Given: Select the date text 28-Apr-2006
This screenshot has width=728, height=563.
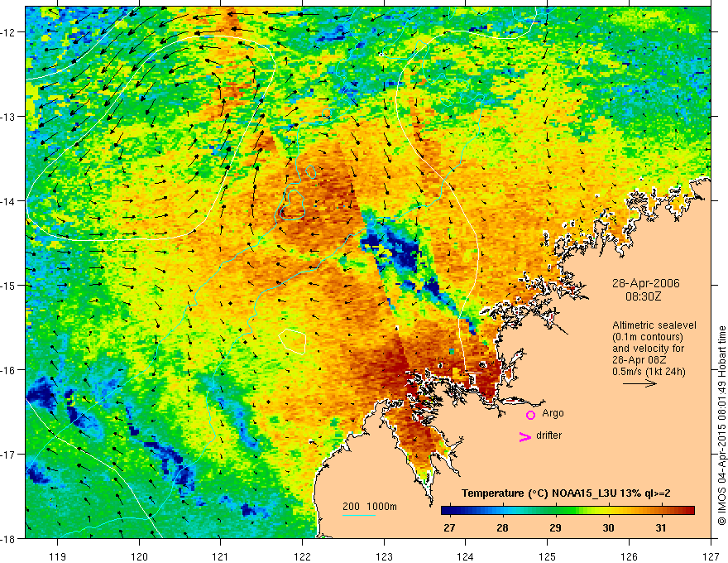Looking at the screenshot, I should click(646, 283).
